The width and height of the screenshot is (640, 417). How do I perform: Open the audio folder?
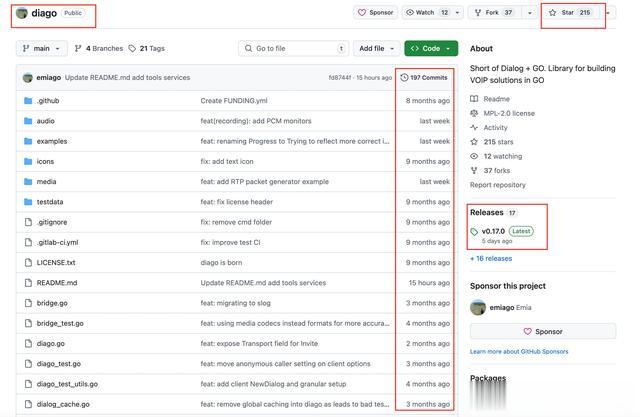46,121
